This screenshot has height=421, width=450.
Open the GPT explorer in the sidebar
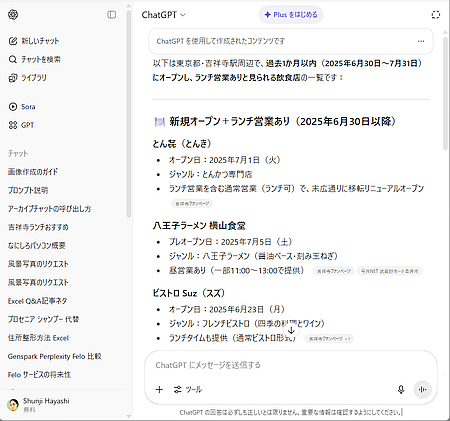coord(21,125)
